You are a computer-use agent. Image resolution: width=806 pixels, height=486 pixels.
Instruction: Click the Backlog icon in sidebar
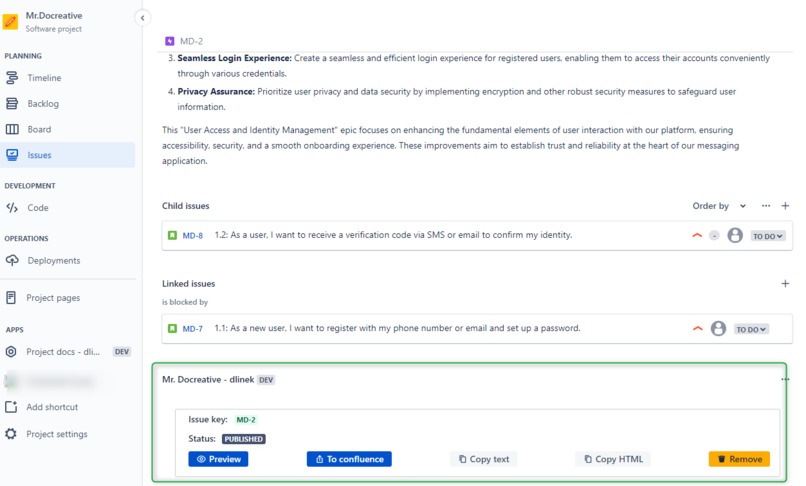[12, 103]
